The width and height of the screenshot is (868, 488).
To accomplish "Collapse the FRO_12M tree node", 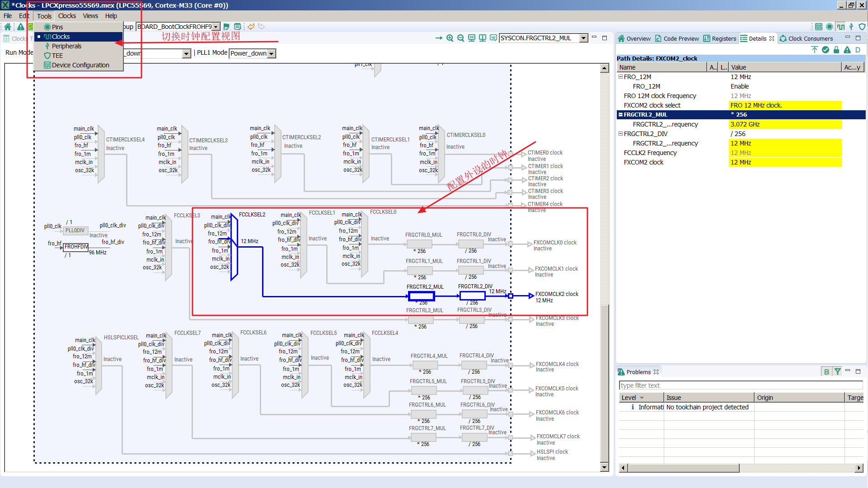I will click(621, 77).
